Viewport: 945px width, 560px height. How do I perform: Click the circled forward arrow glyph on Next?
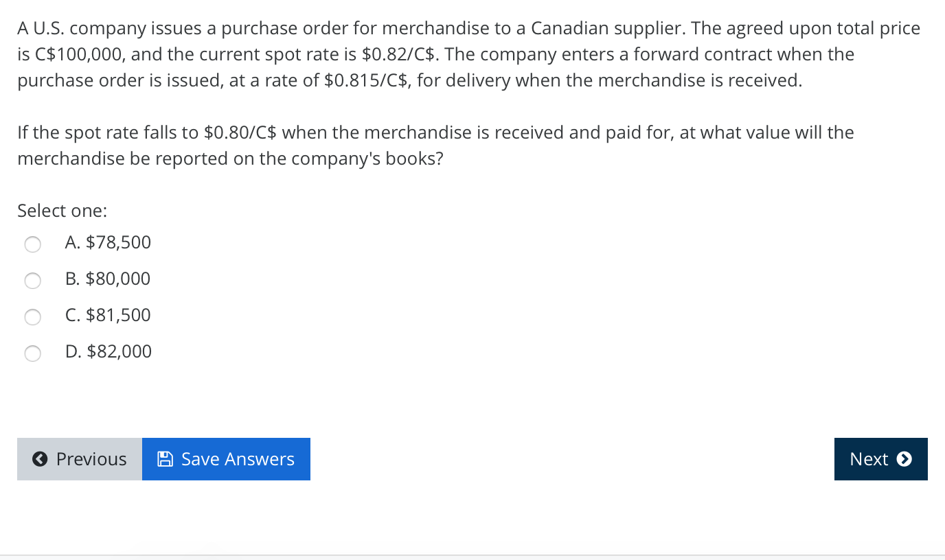point(905,459)
